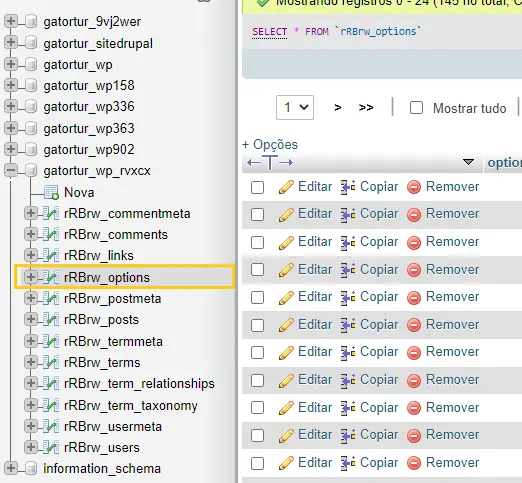Screen dimensions: 522x483
Task: Expand the gatortur_9vj2wer database node
Action: tap(11, 21)
